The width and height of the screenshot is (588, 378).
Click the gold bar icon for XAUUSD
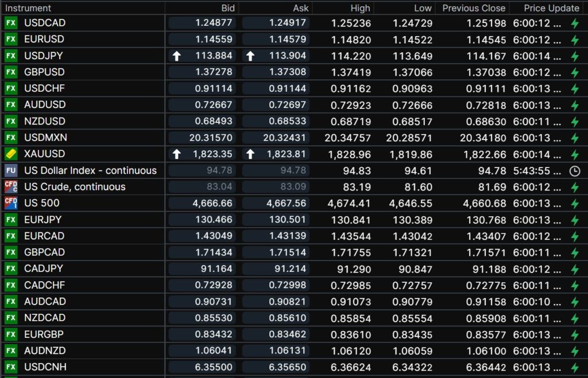click(11, 154)
